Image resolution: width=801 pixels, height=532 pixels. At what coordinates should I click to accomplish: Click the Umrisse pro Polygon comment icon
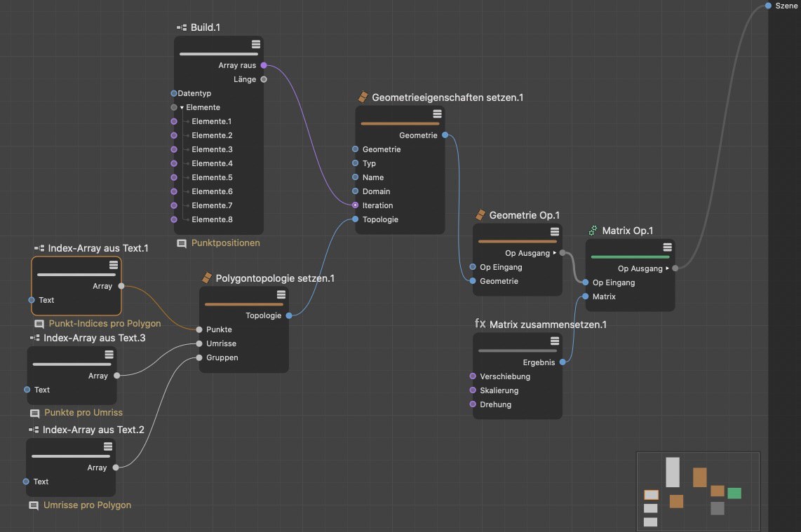pyautogui.click(x=34, y=505)
